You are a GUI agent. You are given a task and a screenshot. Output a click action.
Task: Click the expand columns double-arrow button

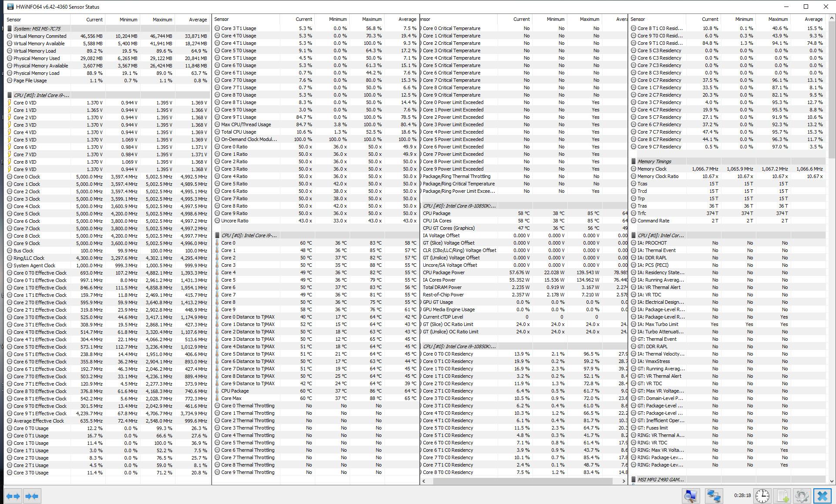pos(13,496)
